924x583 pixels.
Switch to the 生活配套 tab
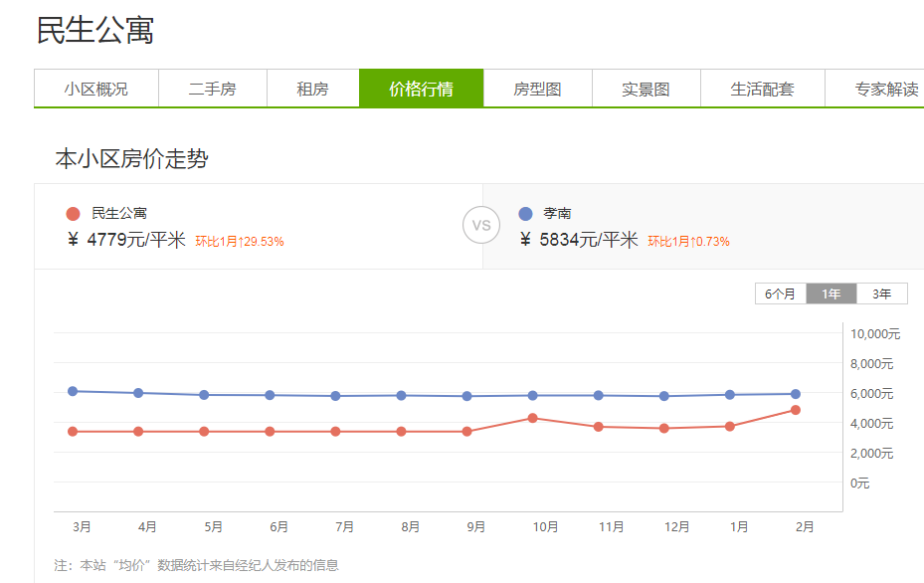coord(762,89)
